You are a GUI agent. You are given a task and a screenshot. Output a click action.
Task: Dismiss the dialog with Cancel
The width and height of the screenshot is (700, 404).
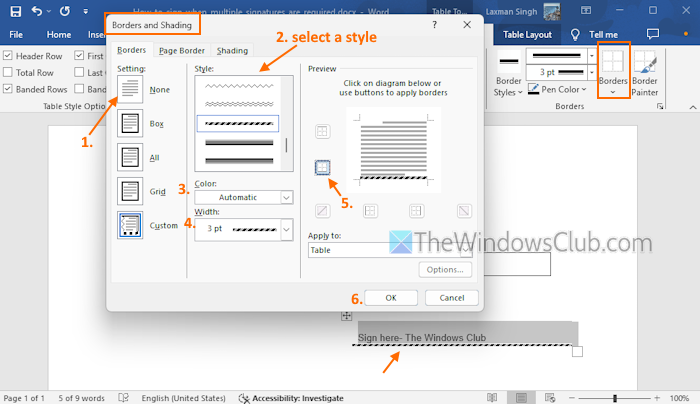pyautogui.click(x=452, y=298)
